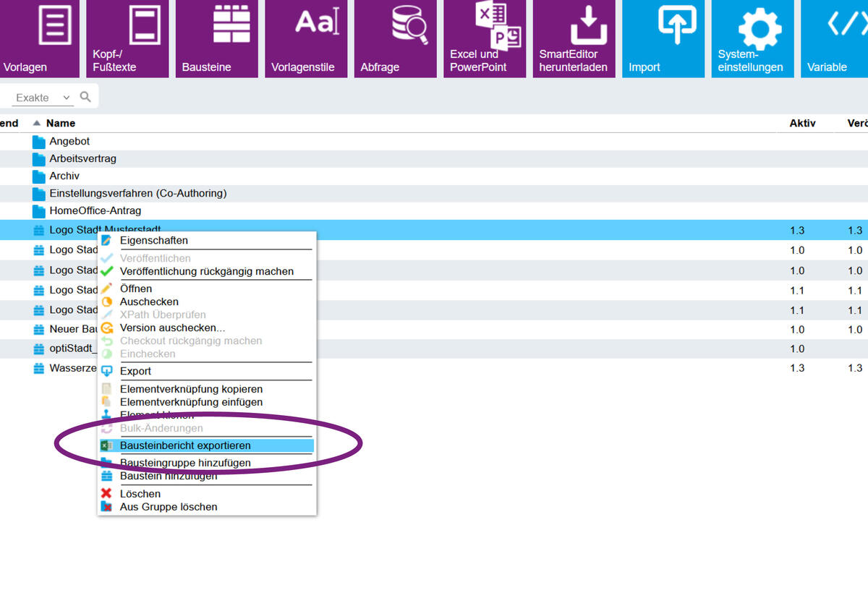Click the HomeOffice-Antrag folder icon
This screenshot has height=611, width=868.
(38, 211)
